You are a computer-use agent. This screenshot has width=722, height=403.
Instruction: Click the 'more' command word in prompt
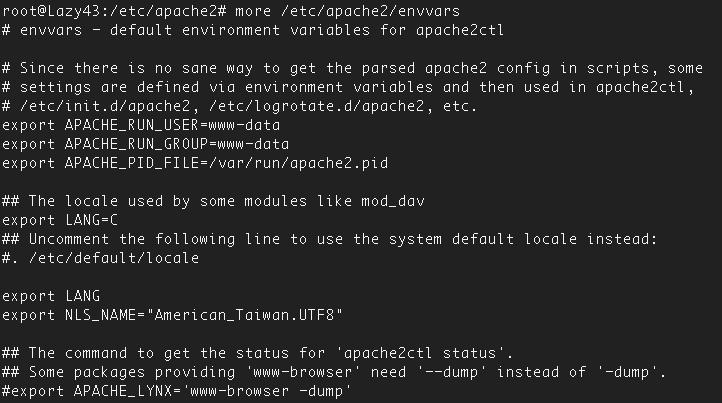point(253,11)
